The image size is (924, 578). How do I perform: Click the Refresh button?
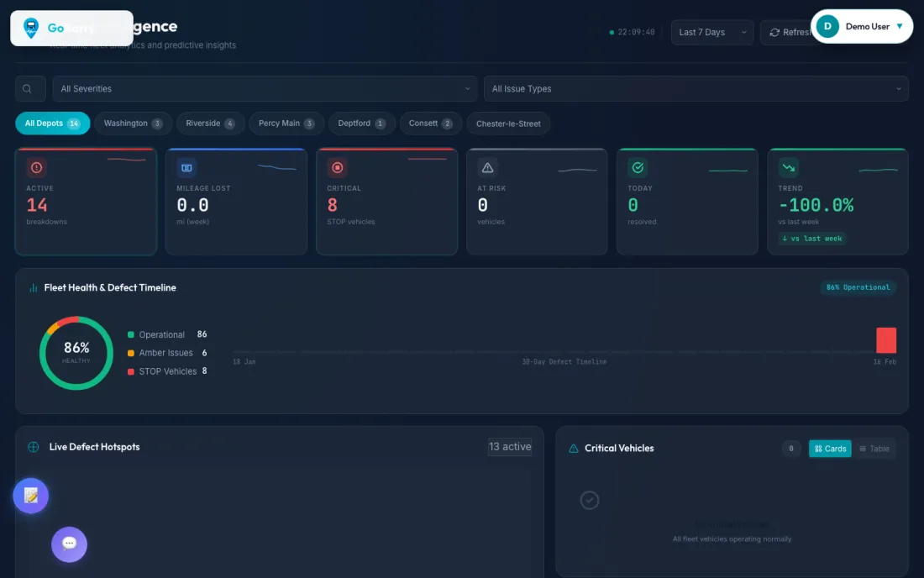tap(789, 33)
